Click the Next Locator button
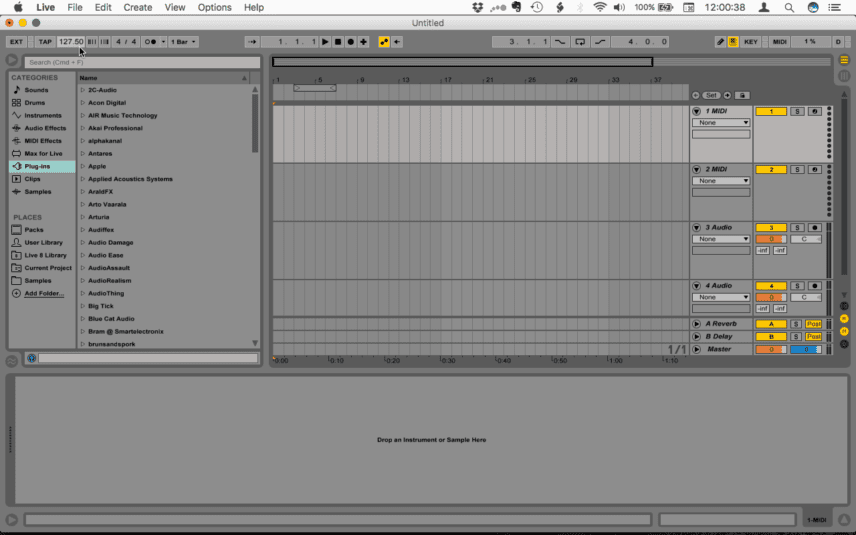The width and height of the screenshot is (856, 535). click(x=727, y=95)
